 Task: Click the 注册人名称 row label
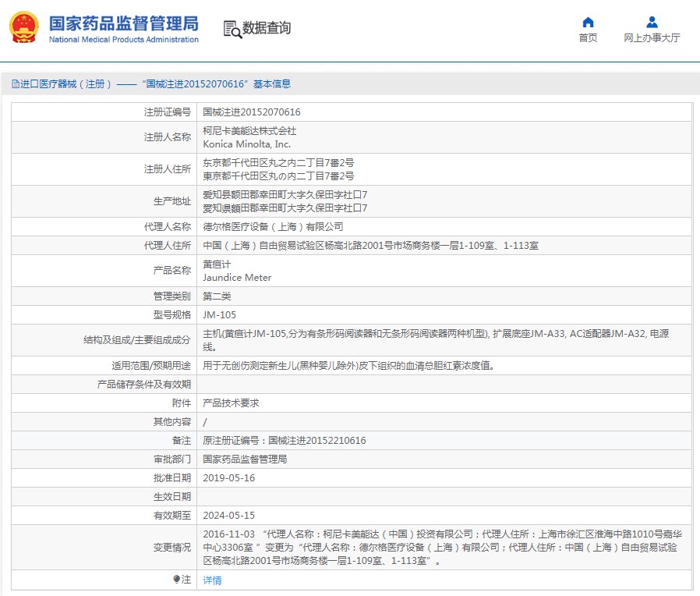168,137
